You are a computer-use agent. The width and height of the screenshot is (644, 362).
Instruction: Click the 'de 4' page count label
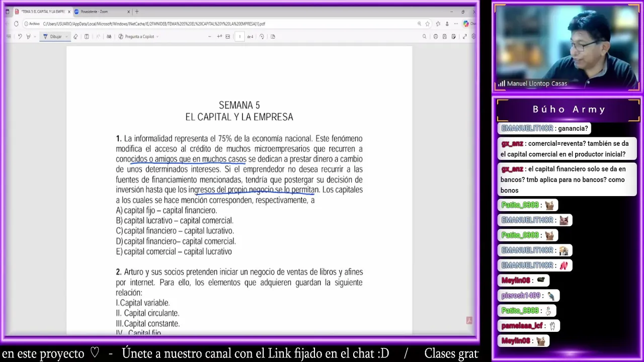tap(250, 36)
